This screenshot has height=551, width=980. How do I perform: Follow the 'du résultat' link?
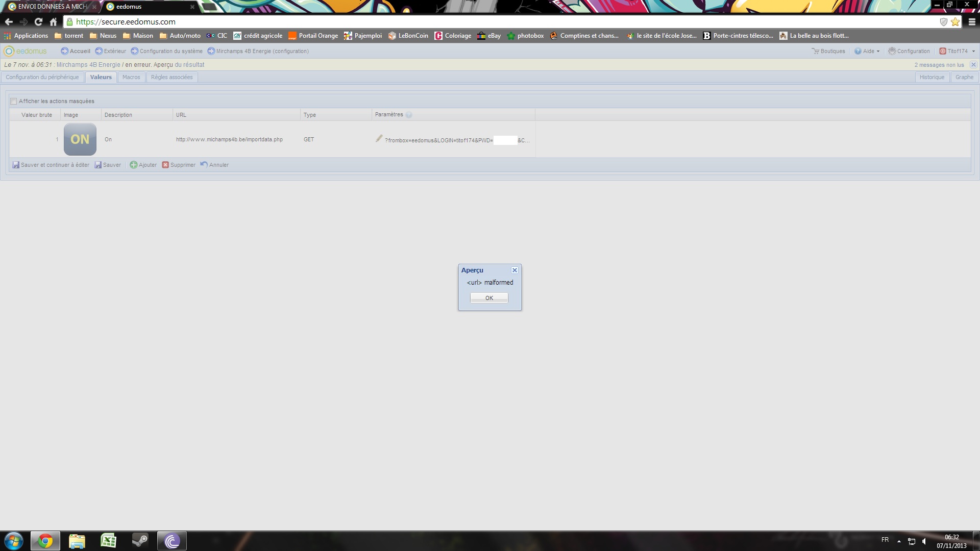(189, 65)
